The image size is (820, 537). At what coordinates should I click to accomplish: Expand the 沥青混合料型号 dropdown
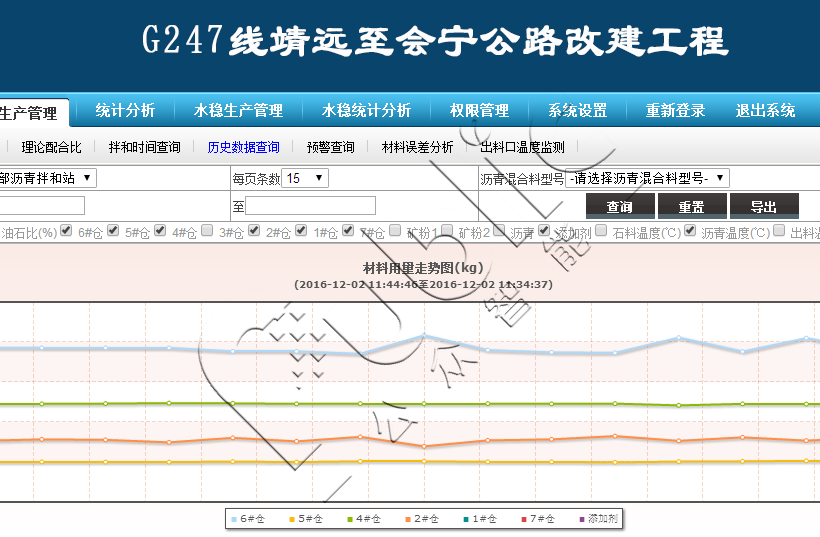click(647, 178)
